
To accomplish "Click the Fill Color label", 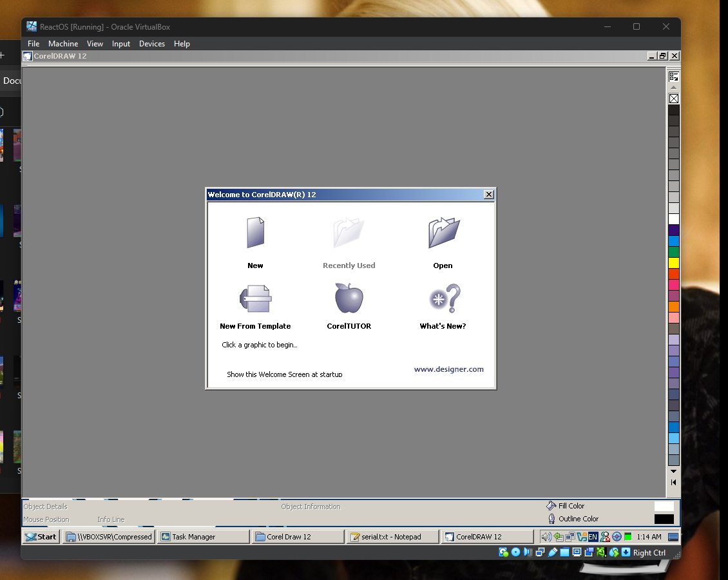I will tap(571, 506).
